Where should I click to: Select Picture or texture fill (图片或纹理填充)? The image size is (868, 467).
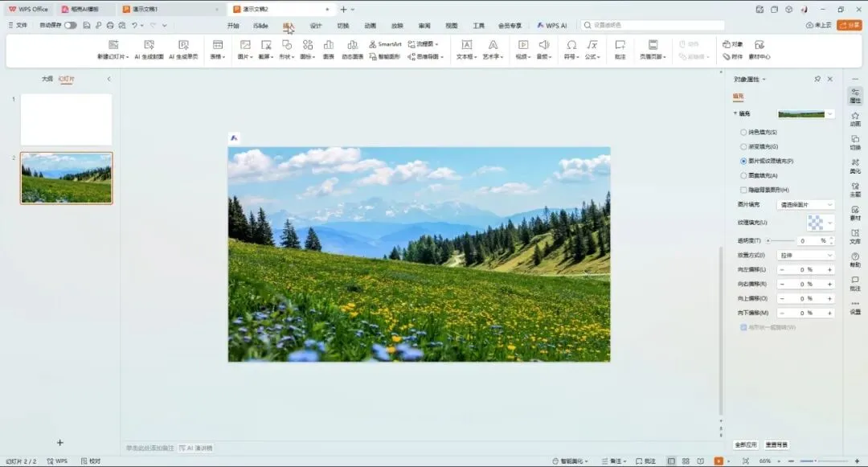(x=743, y=161)
